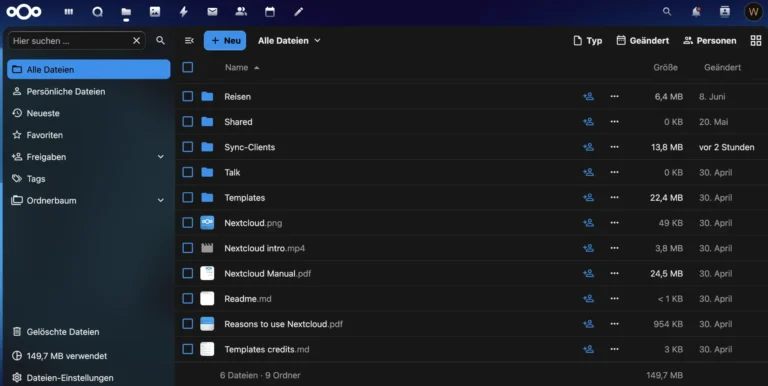Open the notifications bell
The width and height of the screenshot is (768, 386).
696,12
